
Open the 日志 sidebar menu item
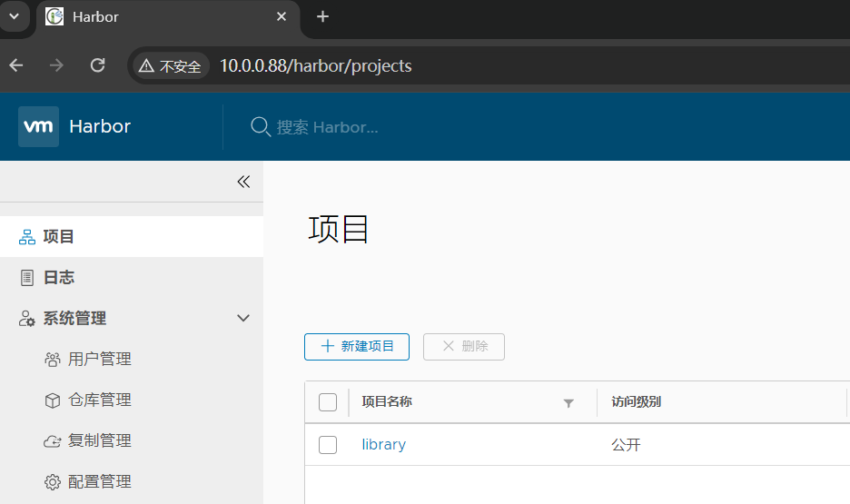[x=59, y=278]
